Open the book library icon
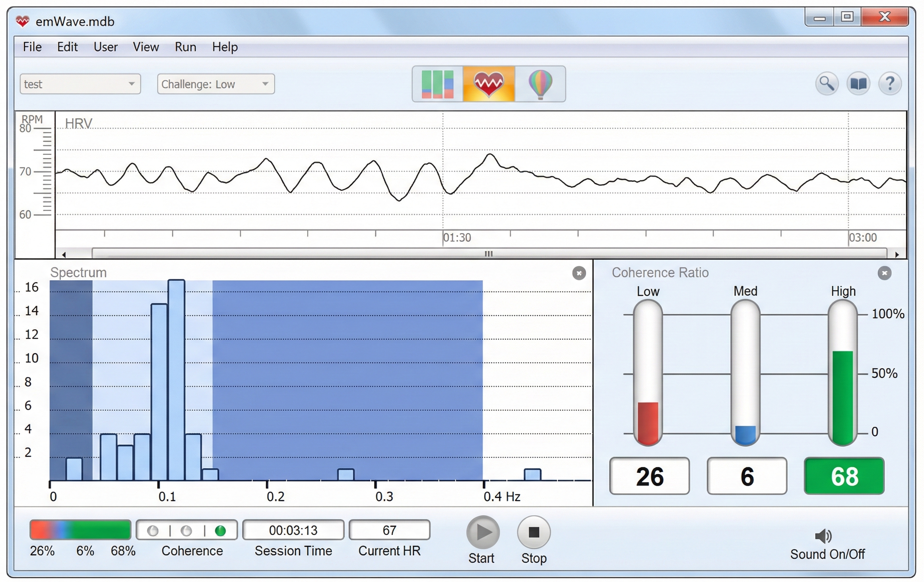The image size is (924, 582). [858, 83]
